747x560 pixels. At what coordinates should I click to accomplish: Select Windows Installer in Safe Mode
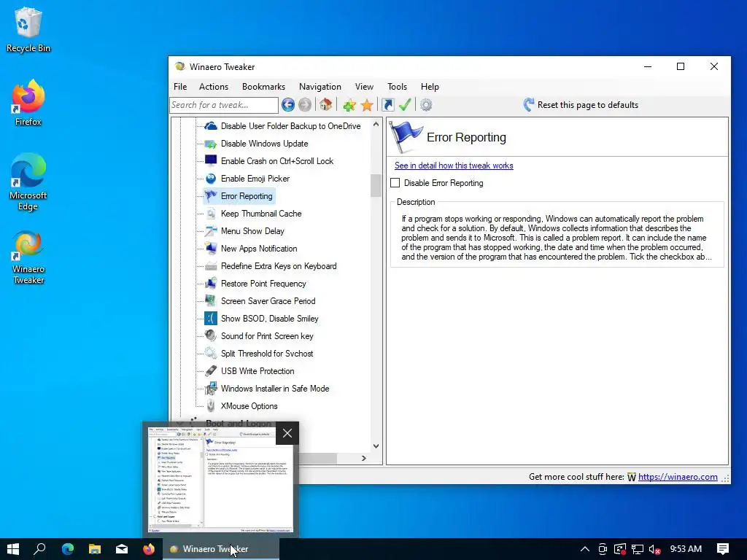pos(275,389)
